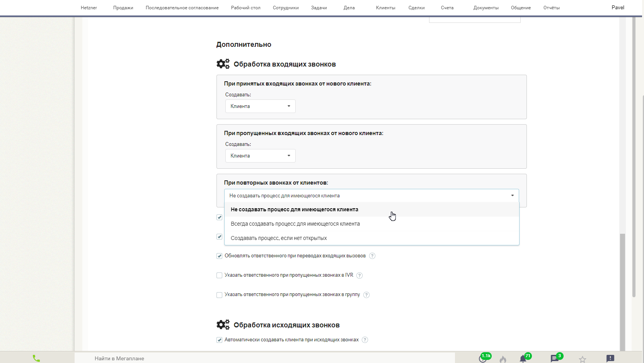Select Создавать процесс, если нет открытых

[x=371, y=238]
